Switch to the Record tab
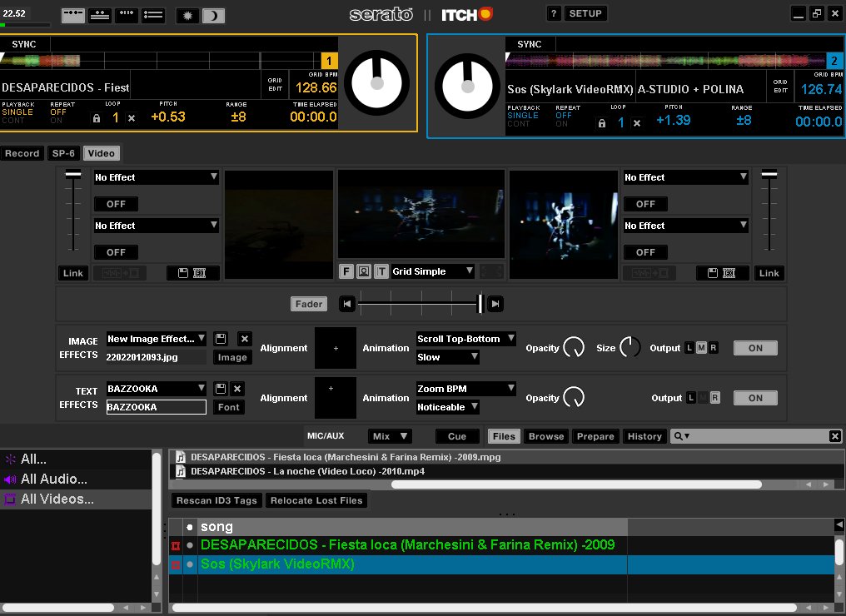The image size is (846, 616). click(22, 153)
